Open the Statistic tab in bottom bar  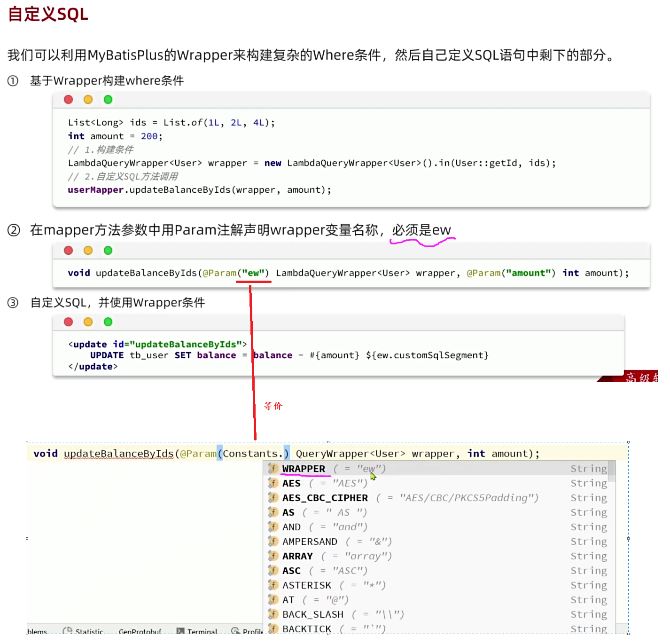pyautogui.click(x=84, y=631)
